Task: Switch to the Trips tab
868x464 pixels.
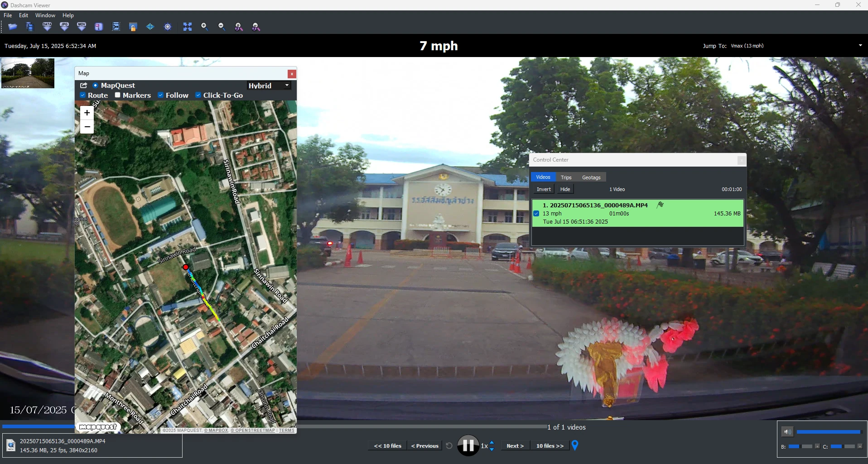Action: [566, 177]
